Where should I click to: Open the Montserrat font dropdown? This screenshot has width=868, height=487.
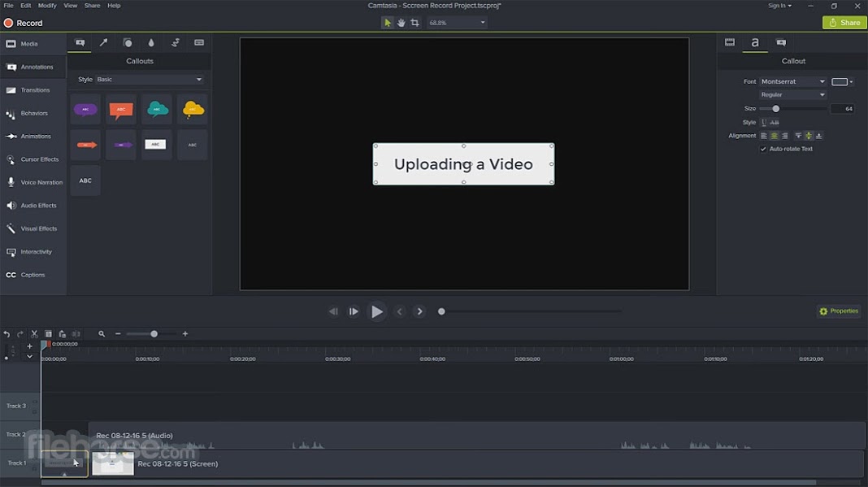coord(792,81)
